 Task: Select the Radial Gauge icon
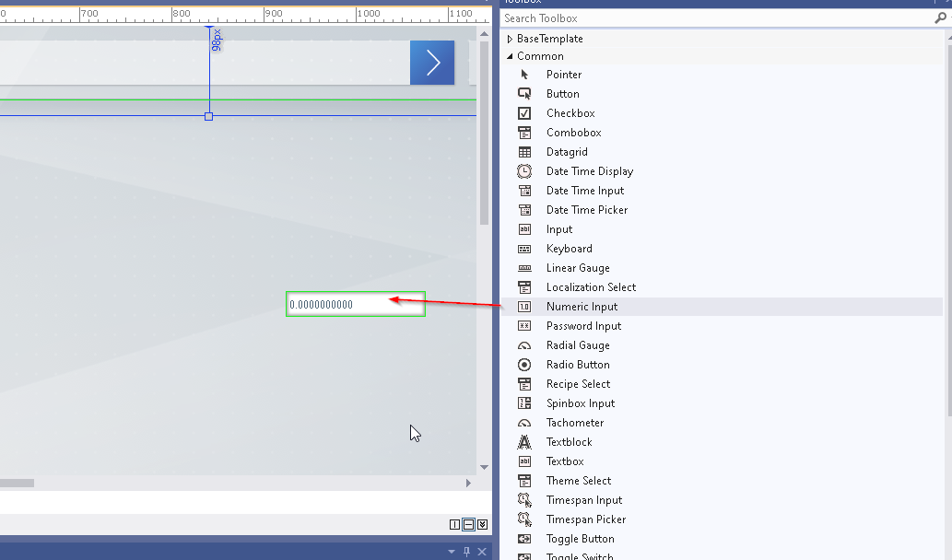[x=524, y=345]
